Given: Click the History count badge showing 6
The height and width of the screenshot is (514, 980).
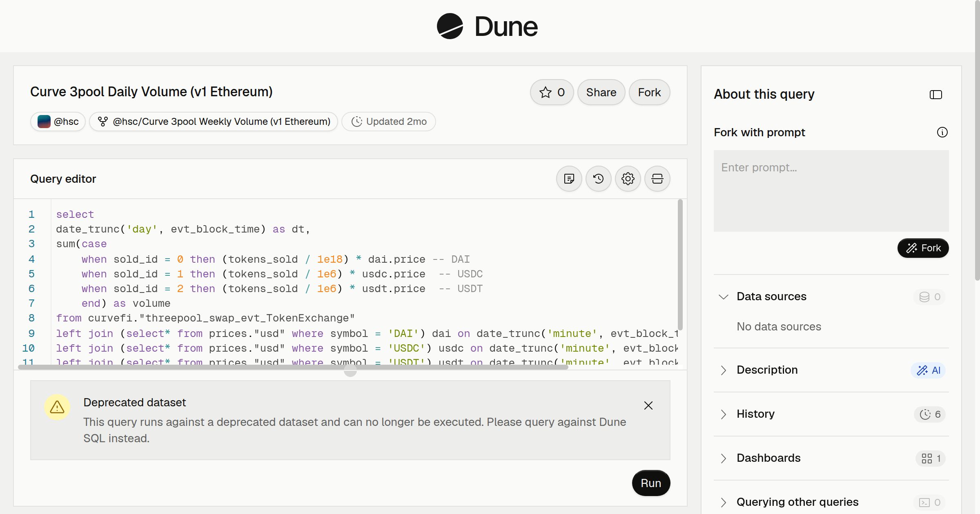Looking at the screenshot, I should (x=930, y=414).
